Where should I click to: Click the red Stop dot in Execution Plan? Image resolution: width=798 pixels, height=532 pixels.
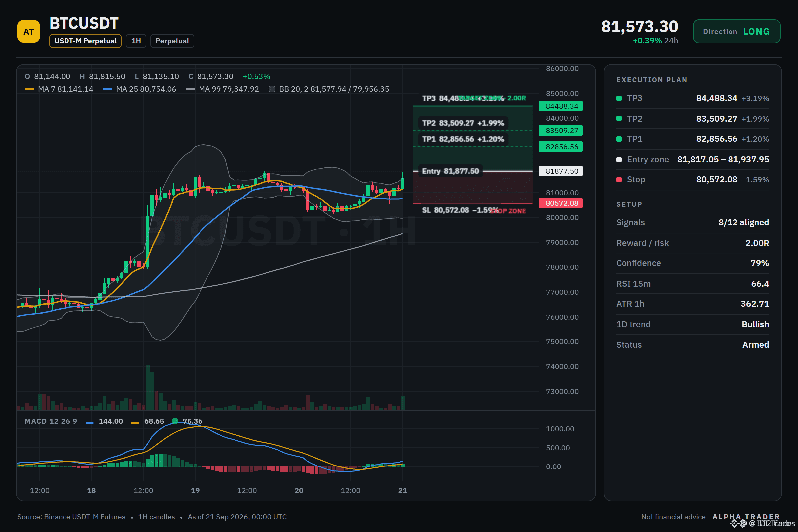click(619, 180)
